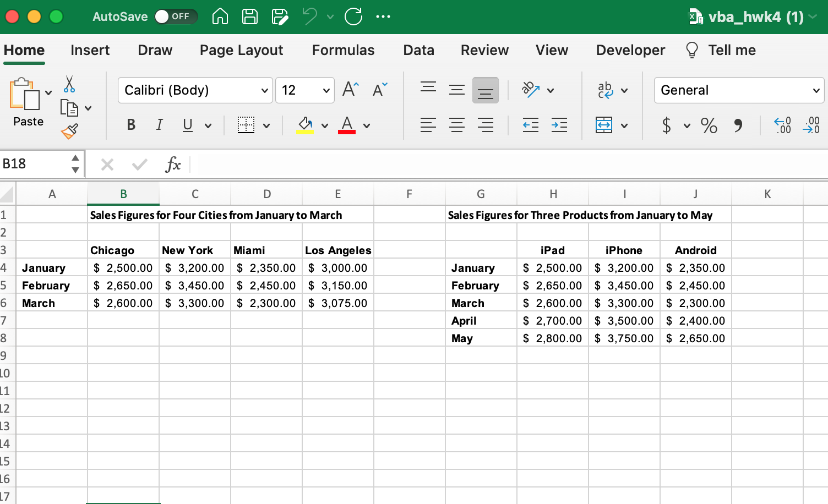Click the Redo button

[x=353, y=17]
